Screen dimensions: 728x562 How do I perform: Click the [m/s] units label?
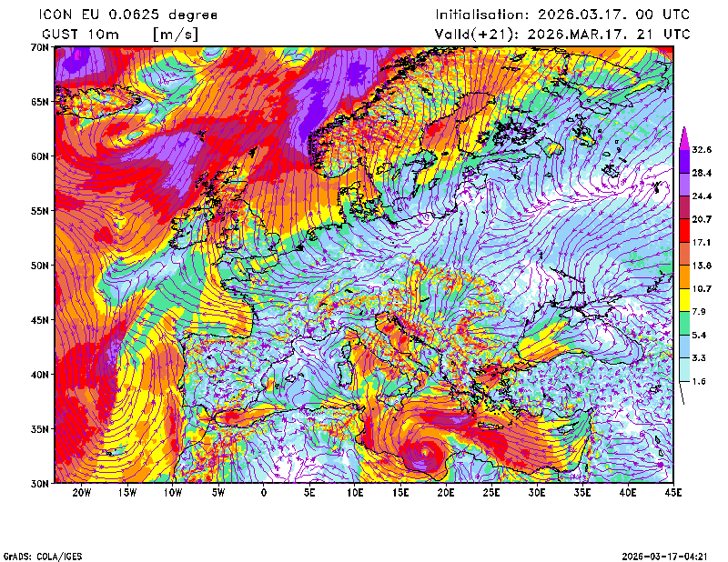175,34
